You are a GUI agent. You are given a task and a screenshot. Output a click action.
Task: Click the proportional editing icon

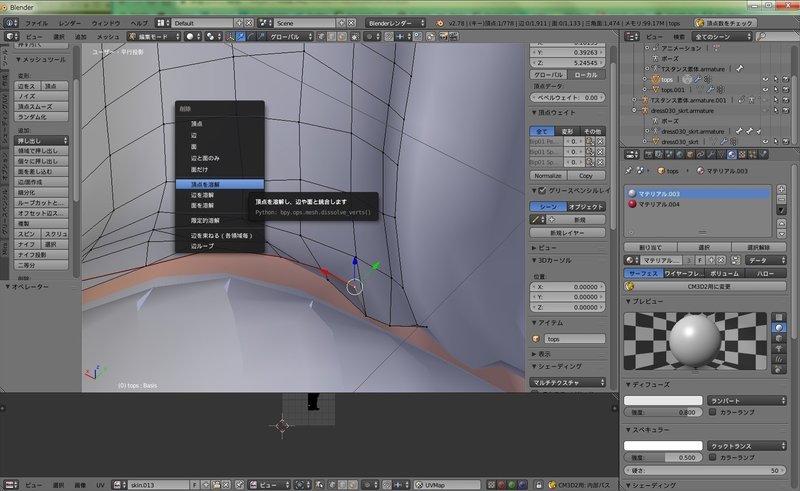[x=374, y=37]
